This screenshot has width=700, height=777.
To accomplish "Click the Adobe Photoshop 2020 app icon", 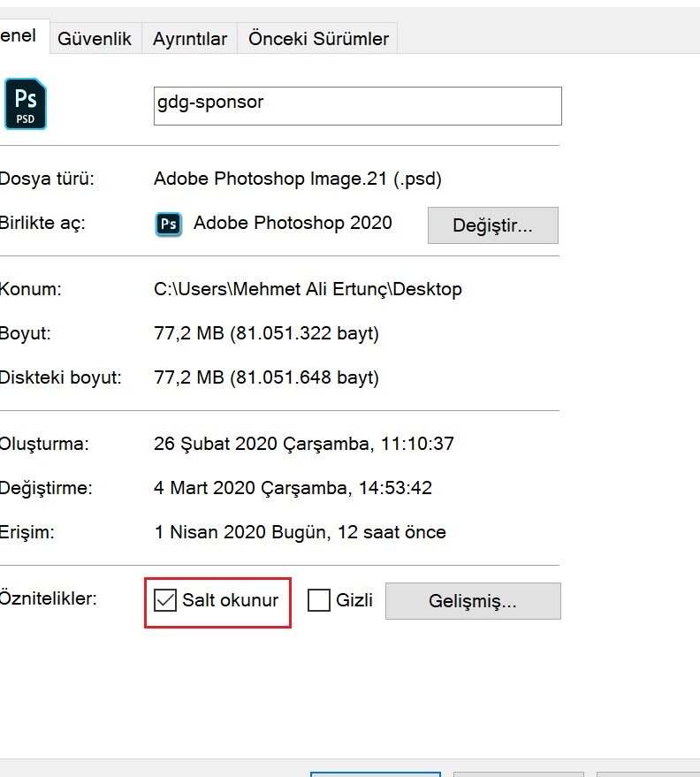I will click(169, 224).
